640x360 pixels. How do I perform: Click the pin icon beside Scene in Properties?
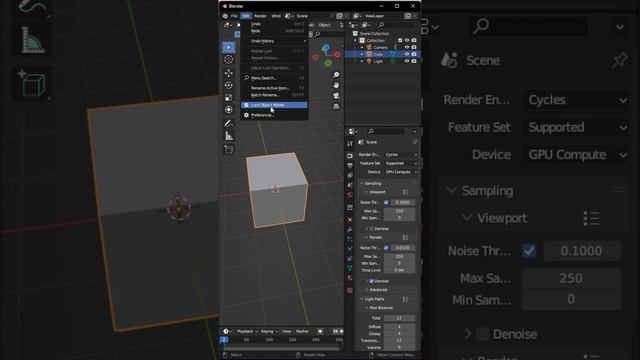(x=414, y=142)
